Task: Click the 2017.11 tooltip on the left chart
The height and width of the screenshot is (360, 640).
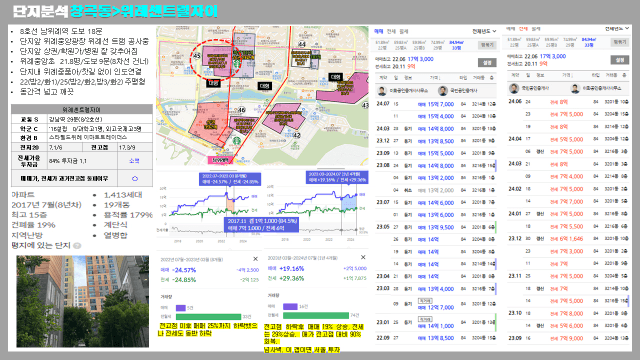Action: (262, 224)
